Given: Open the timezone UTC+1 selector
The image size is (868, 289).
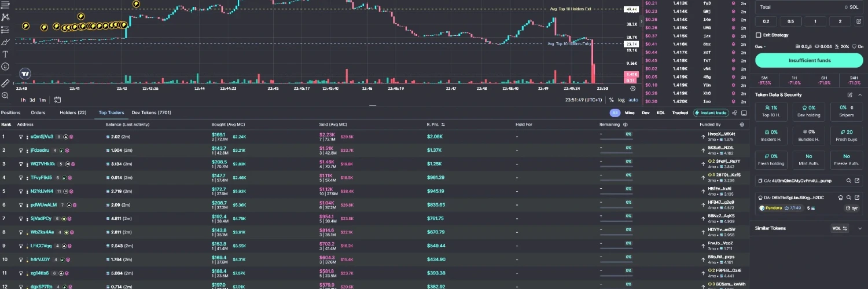Looking at the screenshot, I should pos(583,100).
